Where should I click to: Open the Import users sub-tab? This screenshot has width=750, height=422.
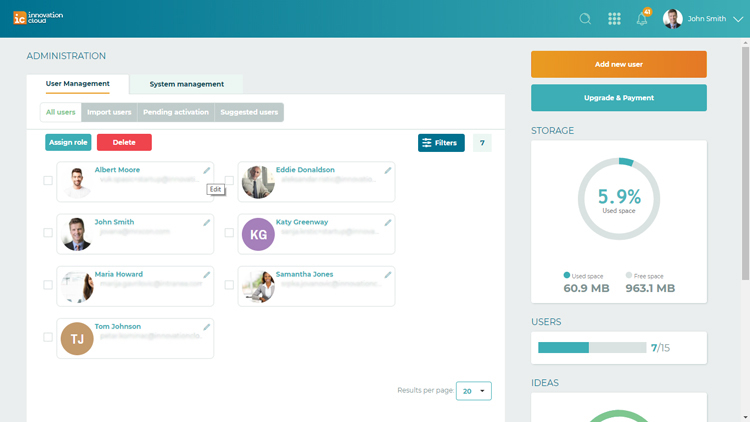[109, 112]
